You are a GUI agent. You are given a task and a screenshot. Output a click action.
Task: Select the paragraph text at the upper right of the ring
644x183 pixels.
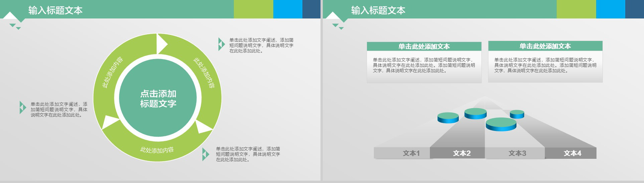tap(261, 45)
